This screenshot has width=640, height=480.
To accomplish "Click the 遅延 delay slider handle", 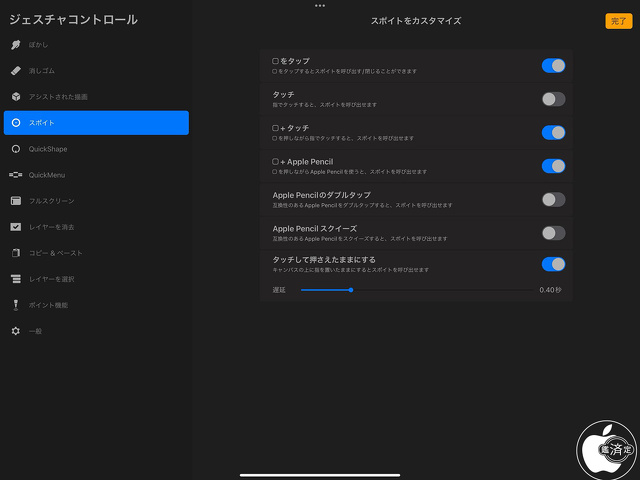I will coord(351,290).
